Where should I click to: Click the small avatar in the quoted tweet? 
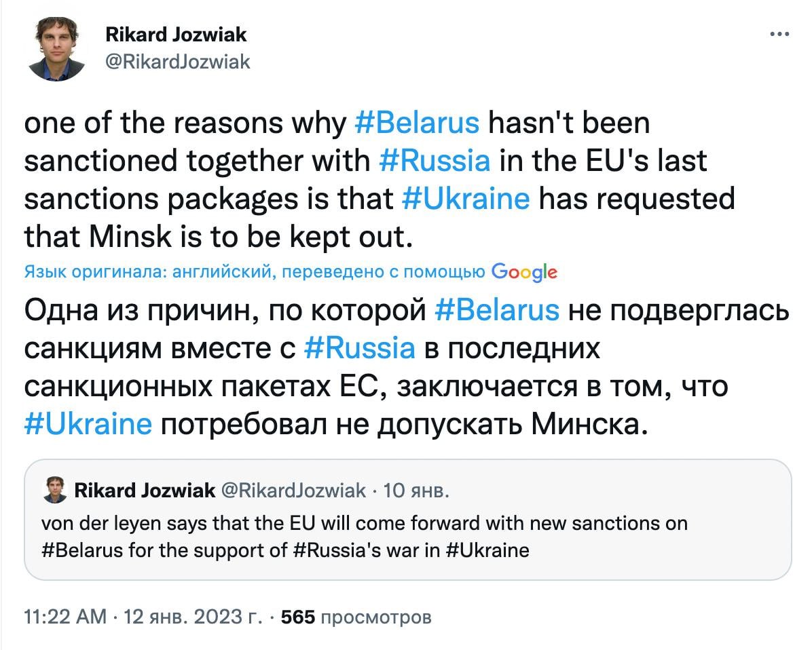(x=54, y=490)
